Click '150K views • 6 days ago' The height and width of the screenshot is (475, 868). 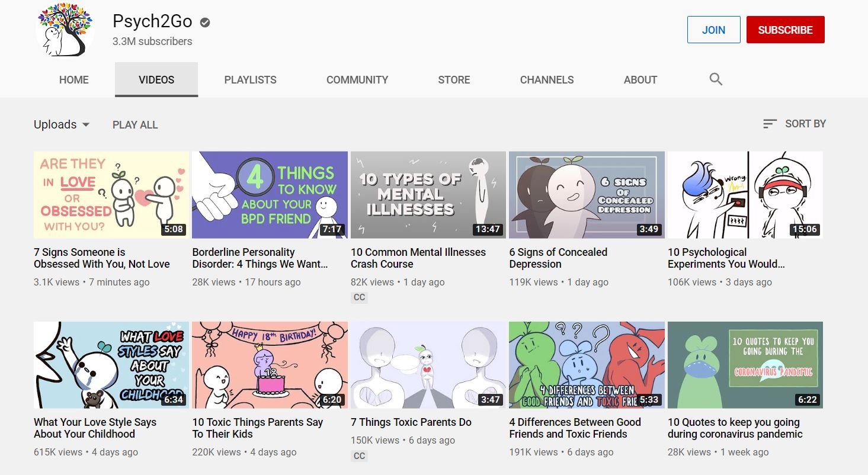(403, 441)
